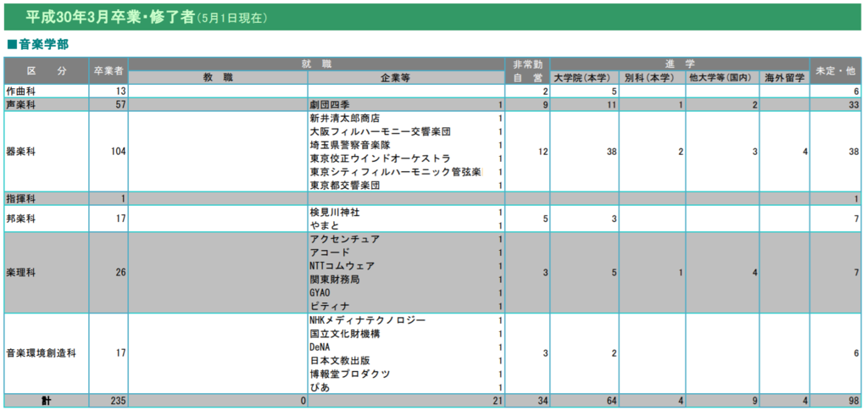
Task: Click 声楽科 大学院 value 11
Action: point(612,104)
